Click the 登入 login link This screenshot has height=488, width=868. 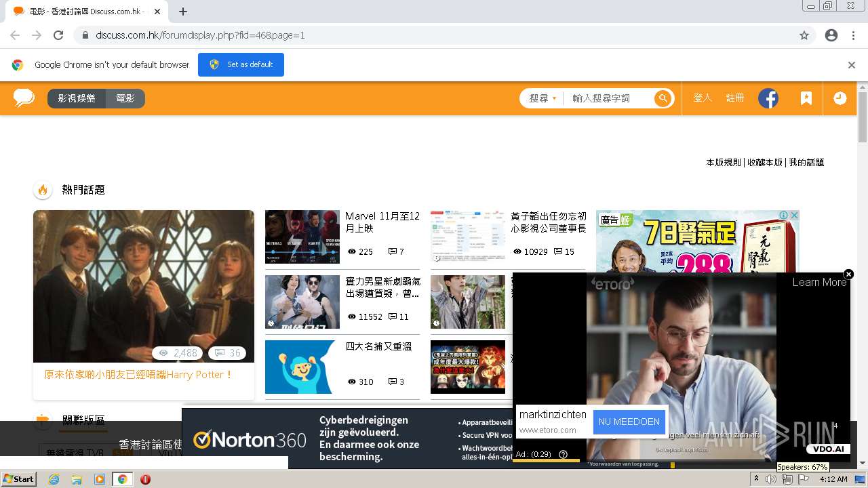pos(703,98)
